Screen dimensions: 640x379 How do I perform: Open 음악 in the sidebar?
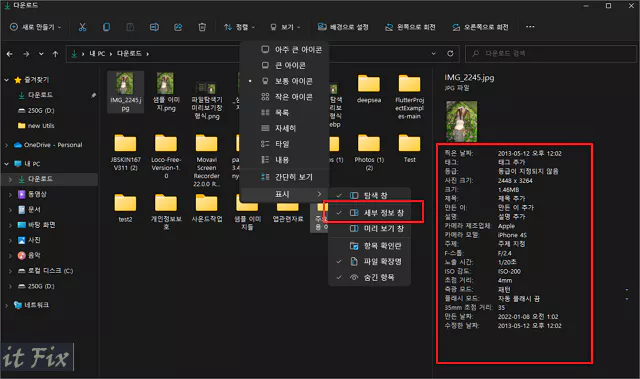(x=29, y=255)
